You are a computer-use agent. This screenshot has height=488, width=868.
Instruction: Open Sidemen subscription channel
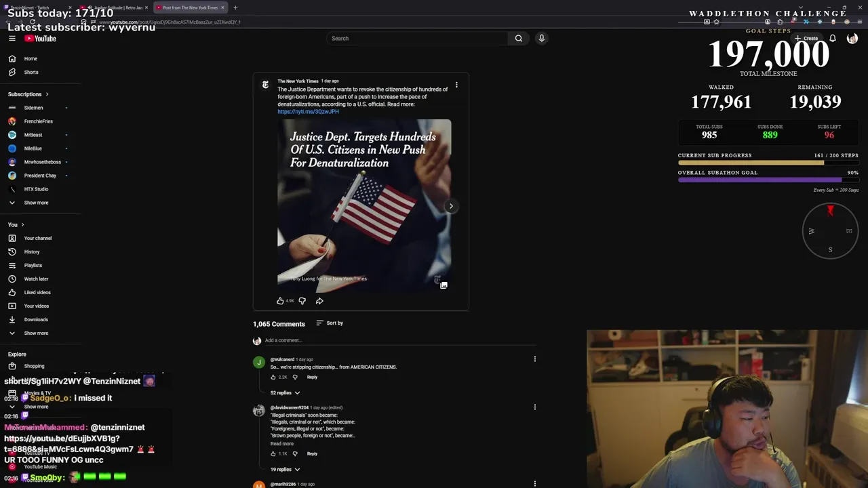pyautogui.click(x=33, y=108)
